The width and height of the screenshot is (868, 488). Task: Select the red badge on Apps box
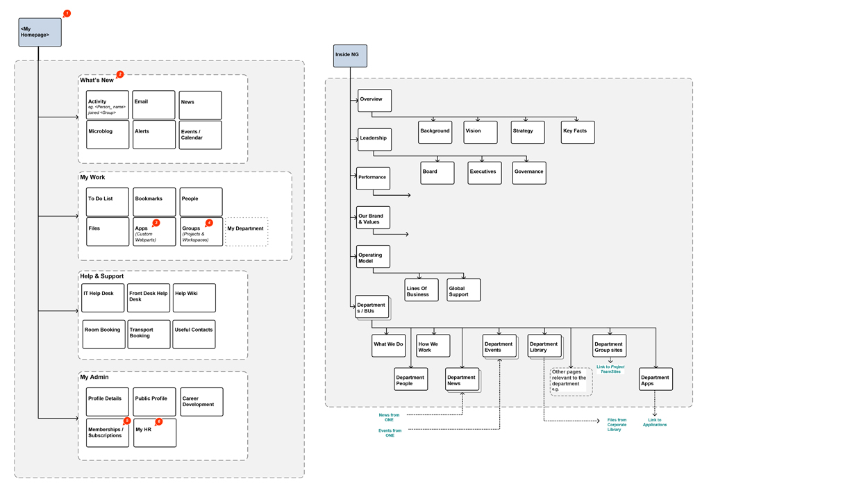(156, 223)
